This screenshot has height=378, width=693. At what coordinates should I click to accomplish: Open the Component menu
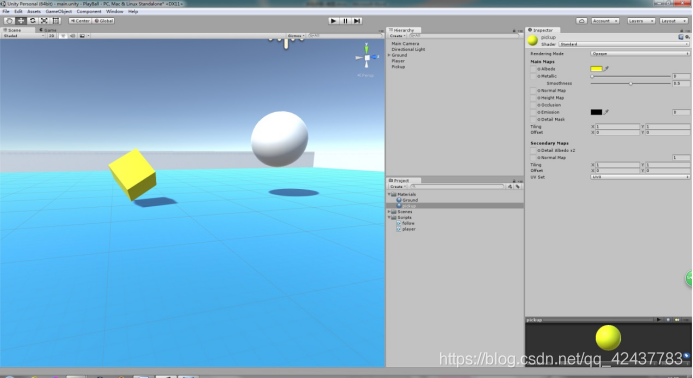pos(89,11)
